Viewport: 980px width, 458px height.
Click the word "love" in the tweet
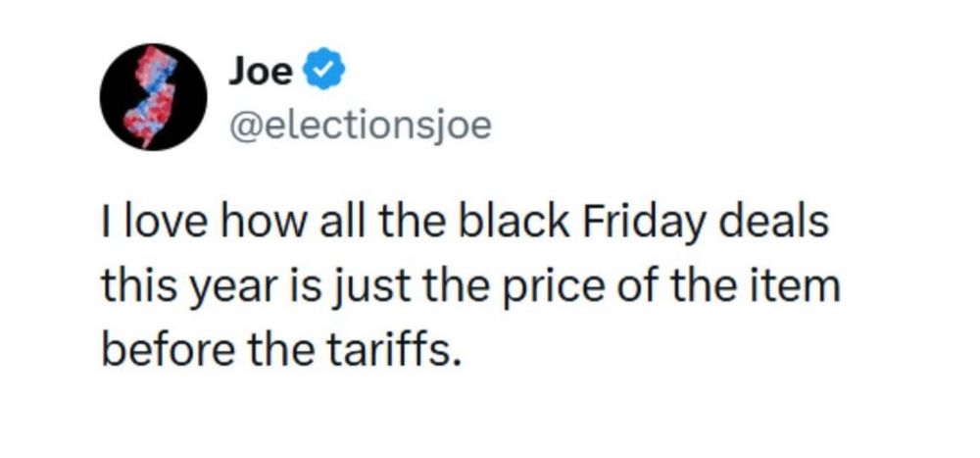(166, 221)
